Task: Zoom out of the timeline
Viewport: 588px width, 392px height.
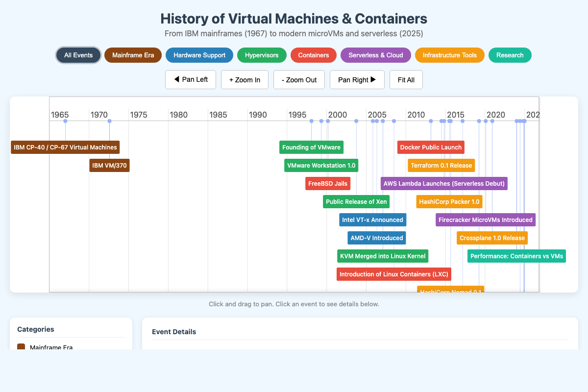Action: [299, 79]
